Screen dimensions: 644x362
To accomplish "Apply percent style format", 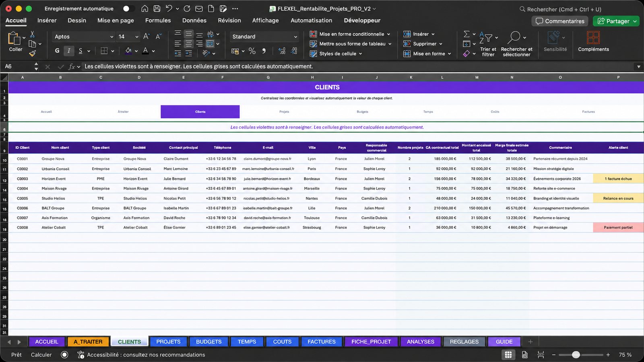I will 252,51.
